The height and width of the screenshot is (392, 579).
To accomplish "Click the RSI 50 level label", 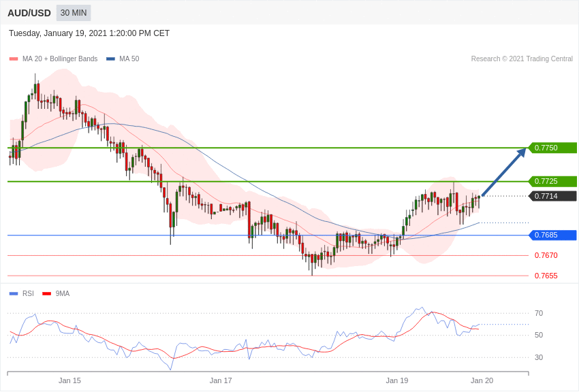I will 539,335.
